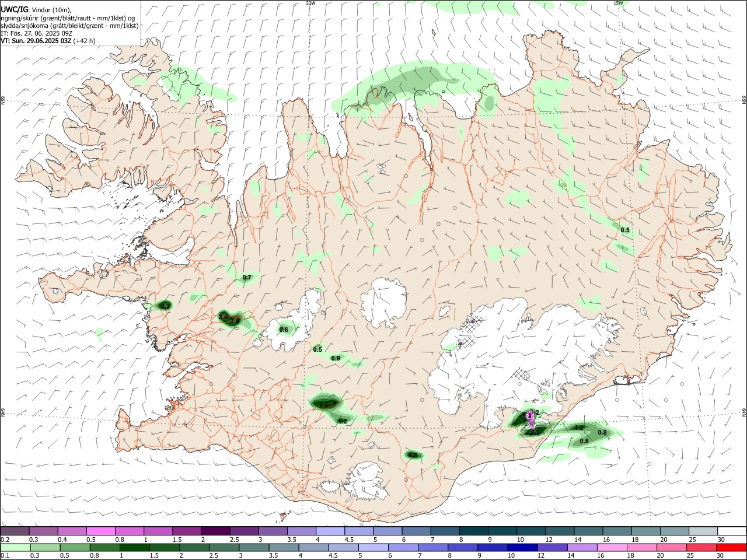Click the 0.2 label in the upper legend
The image size is (747, 560).
click(x=5, y=540)
